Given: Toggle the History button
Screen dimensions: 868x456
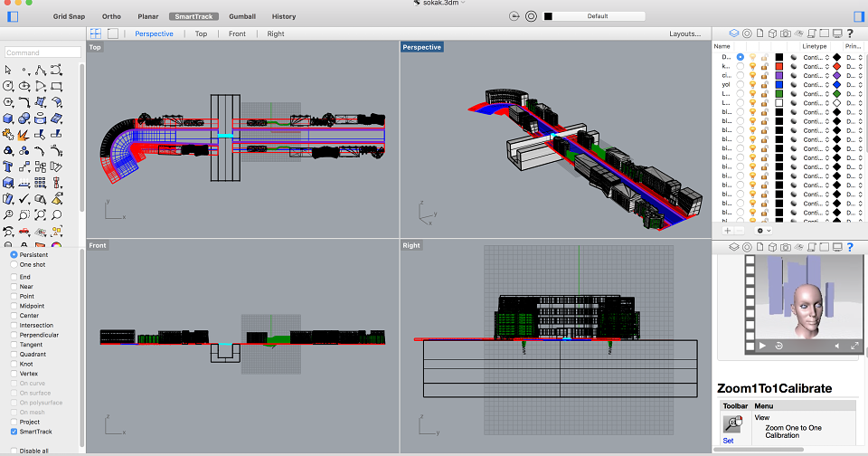Looking at the screenshot, I should click(x=284, y=16).
